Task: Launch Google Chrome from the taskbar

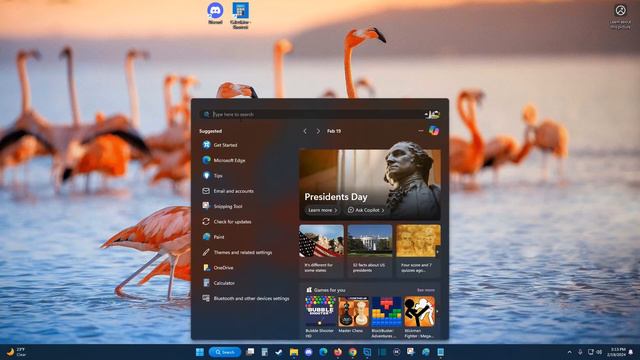Action: coord(352,352)
